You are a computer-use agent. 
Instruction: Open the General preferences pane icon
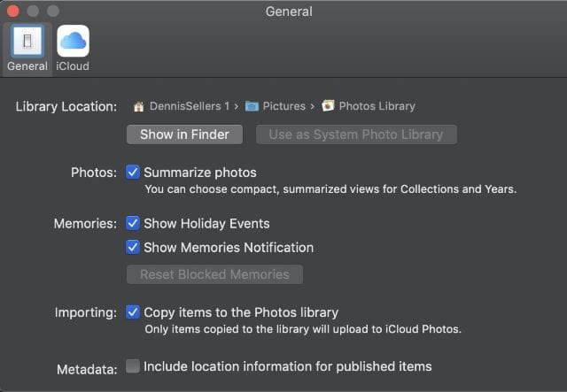27,42
